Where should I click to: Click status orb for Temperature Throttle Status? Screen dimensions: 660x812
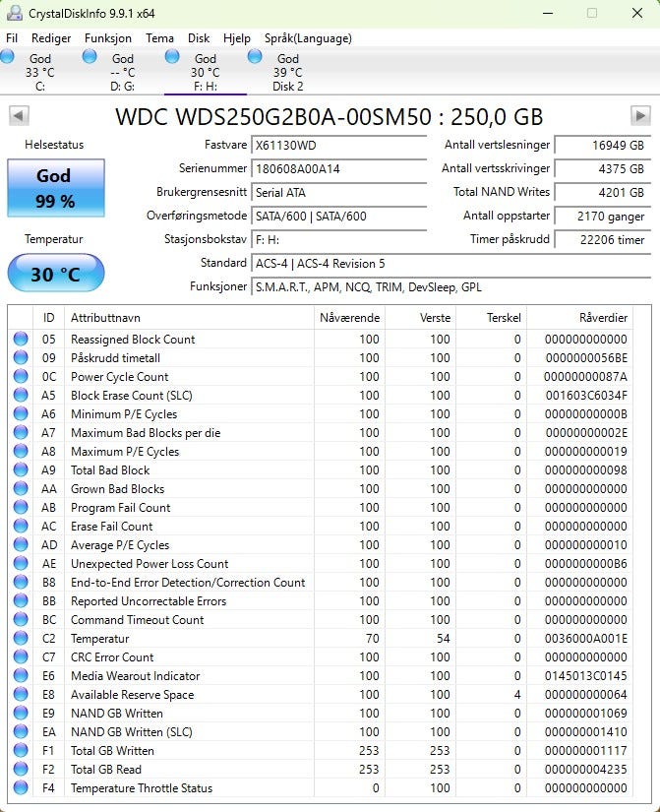coord(21,787)
